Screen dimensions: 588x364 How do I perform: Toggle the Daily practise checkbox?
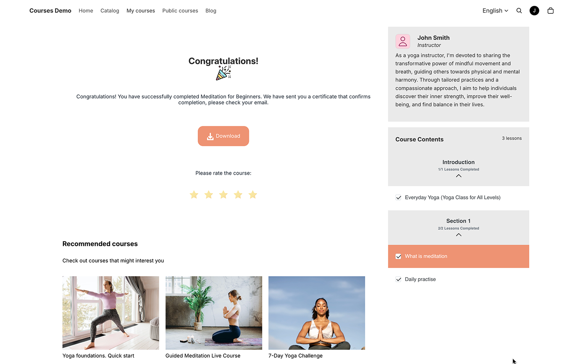398,279
